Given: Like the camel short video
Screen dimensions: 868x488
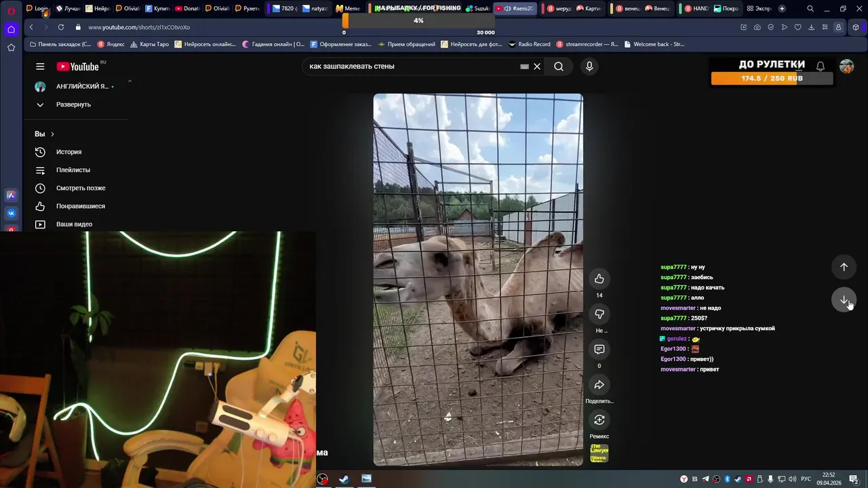Looking at the screenshot, I should pyautogui.click(x=599, y=279).
